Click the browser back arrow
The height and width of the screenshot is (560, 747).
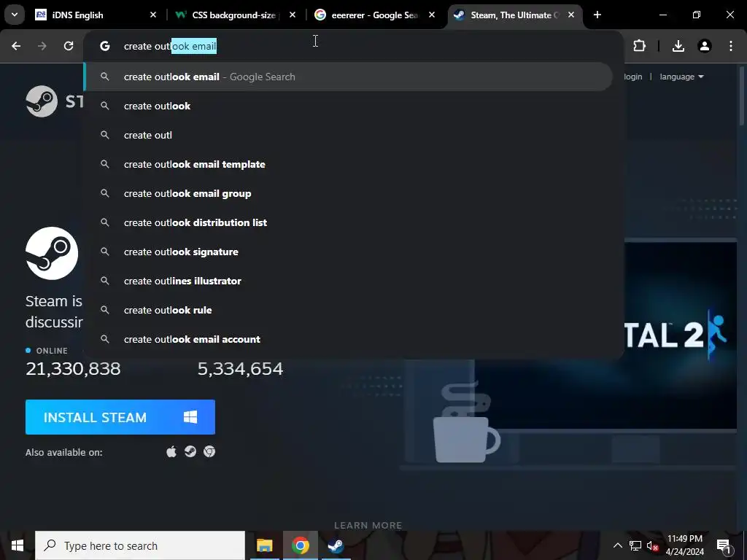click(16, 46)
